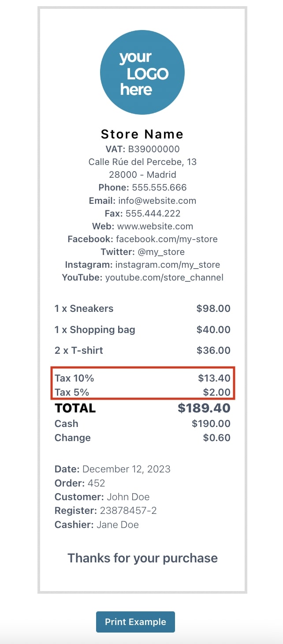Click the $40.00 Shopping bag price
The image size is (283, 644).
213,329
